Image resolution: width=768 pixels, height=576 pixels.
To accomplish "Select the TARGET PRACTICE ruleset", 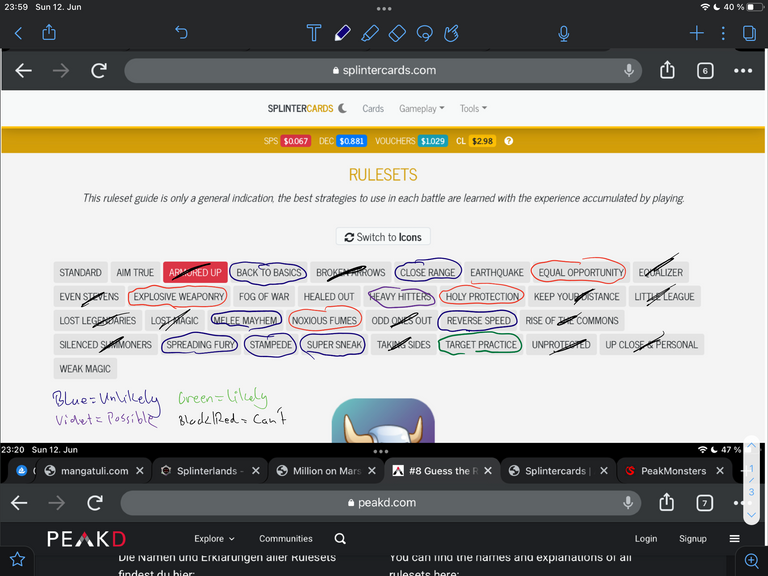I will [481, 344].
